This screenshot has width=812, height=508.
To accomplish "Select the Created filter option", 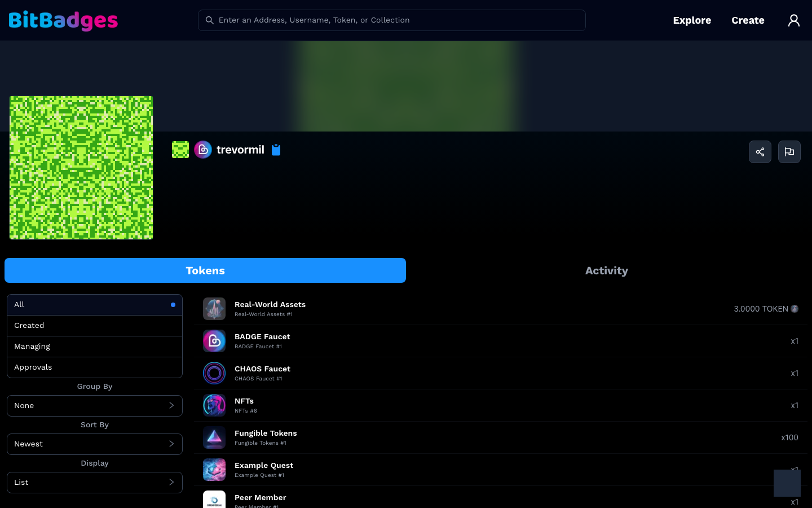I will pyautogui.click(x=95, y=326).
